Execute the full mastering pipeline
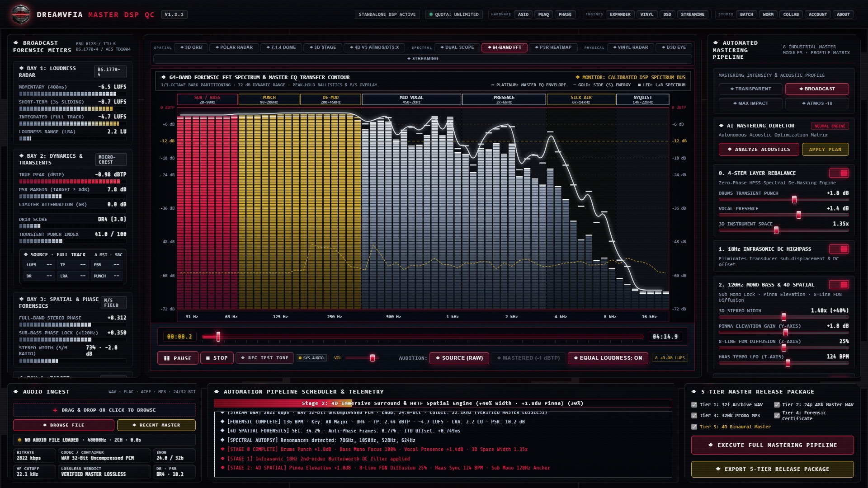Viewport: 868px width, 488px height. 772,445
